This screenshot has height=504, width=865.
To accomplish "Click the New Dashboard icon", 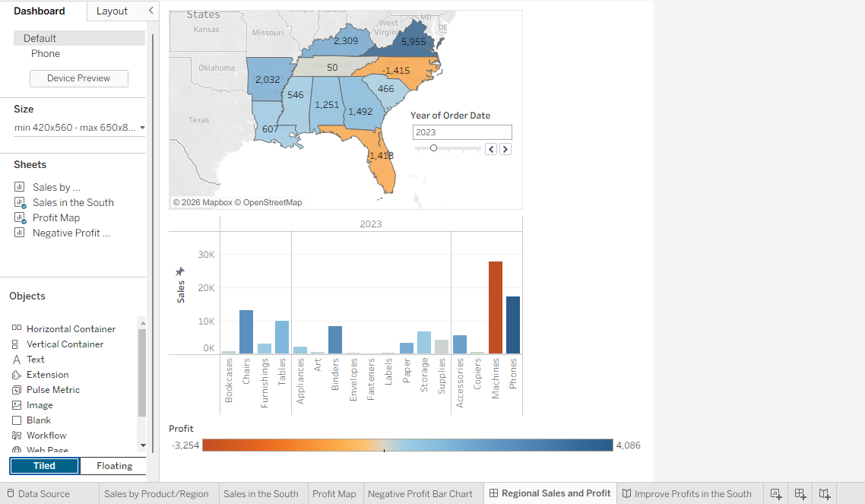I will click(800, 493).
